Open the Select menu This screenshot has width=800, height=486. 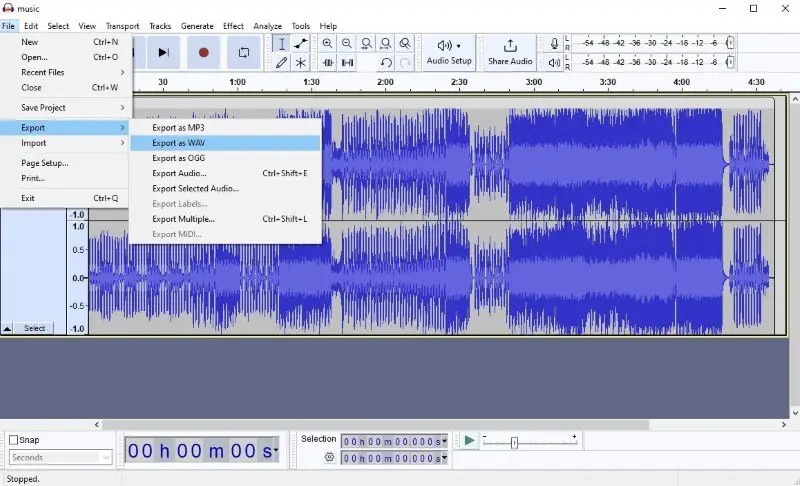pyautogui.click(x=58, y=26)
